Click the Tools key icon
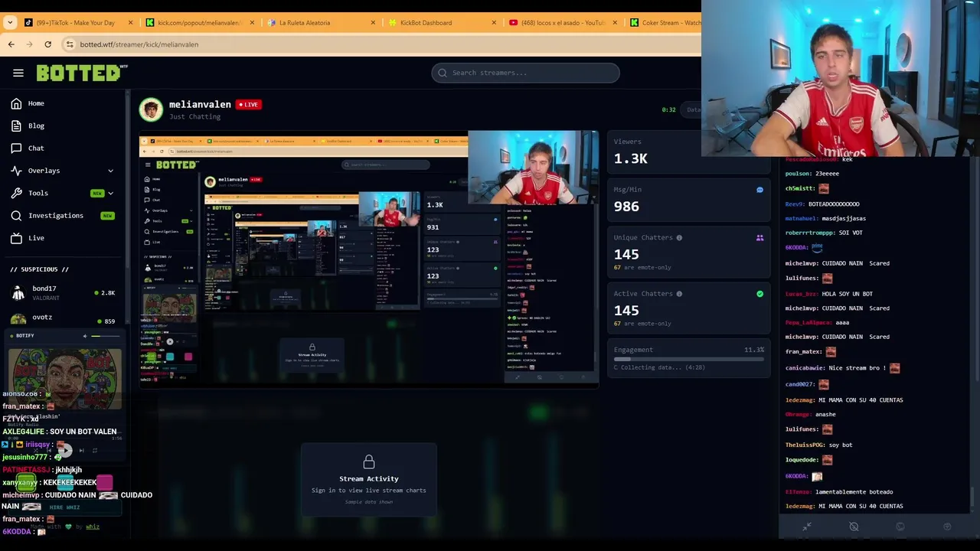 pyautogui.click(x=16, y=193)
